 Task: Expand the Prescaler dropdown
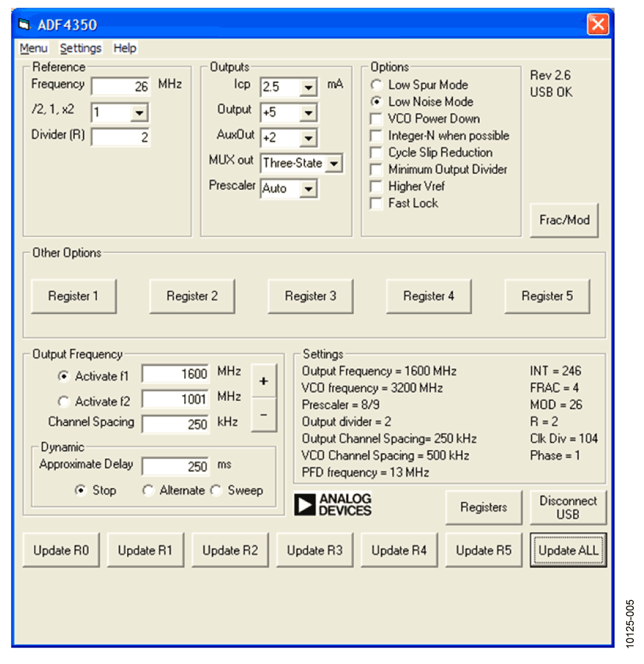click(308, 189)
